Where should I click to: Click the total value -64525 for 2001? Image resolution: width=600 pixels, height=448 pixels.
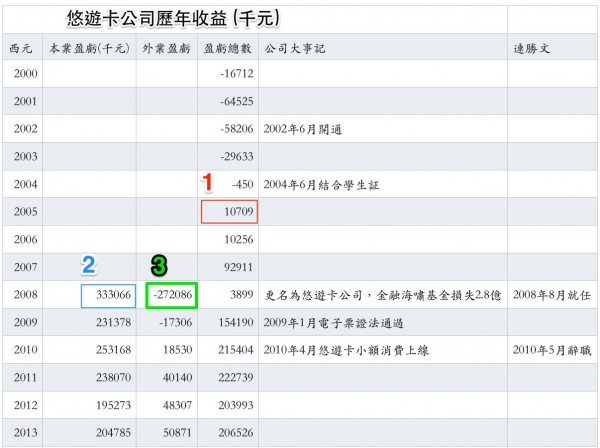(234, 101)
